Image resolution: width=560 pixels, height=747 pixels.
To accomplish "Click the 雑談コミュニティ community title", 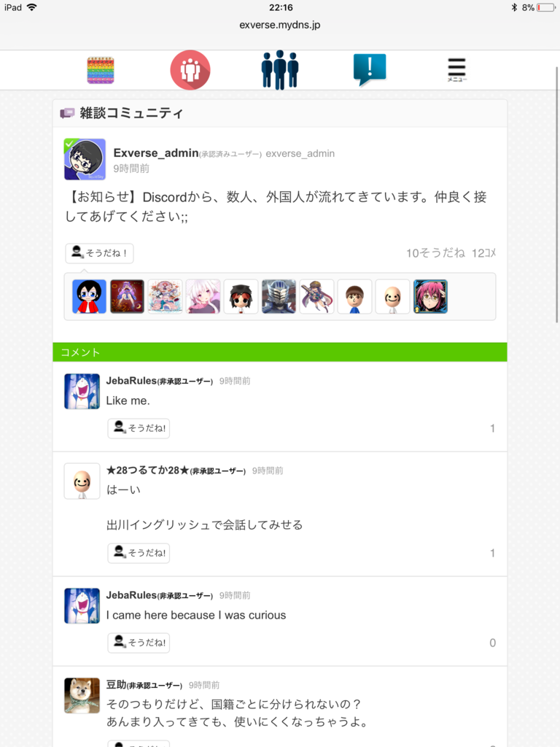I will click(x=131, y=113).
